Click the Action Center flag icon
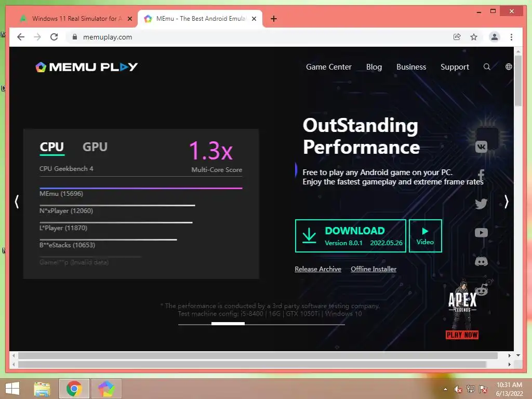532x399 pixels. 483,389
